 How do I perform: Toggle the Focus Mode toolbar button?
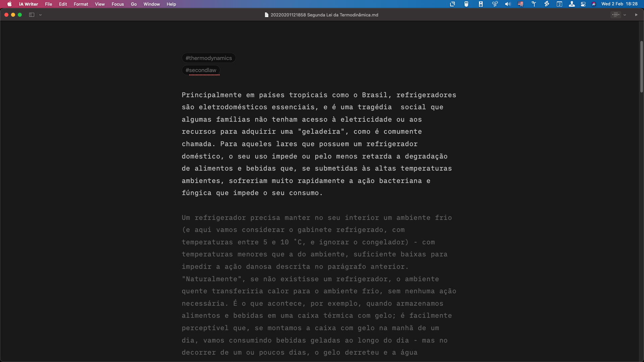tap(615, 15)
